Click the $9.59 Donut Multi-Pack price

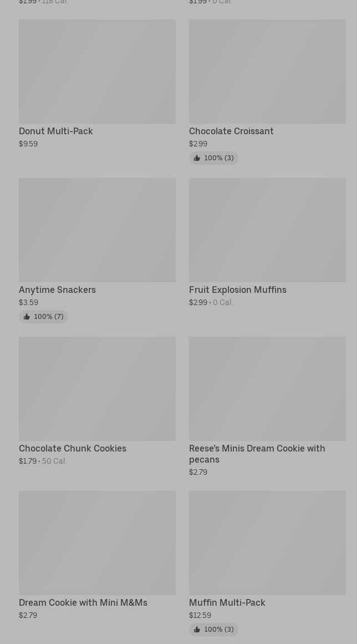pos(28,144)
